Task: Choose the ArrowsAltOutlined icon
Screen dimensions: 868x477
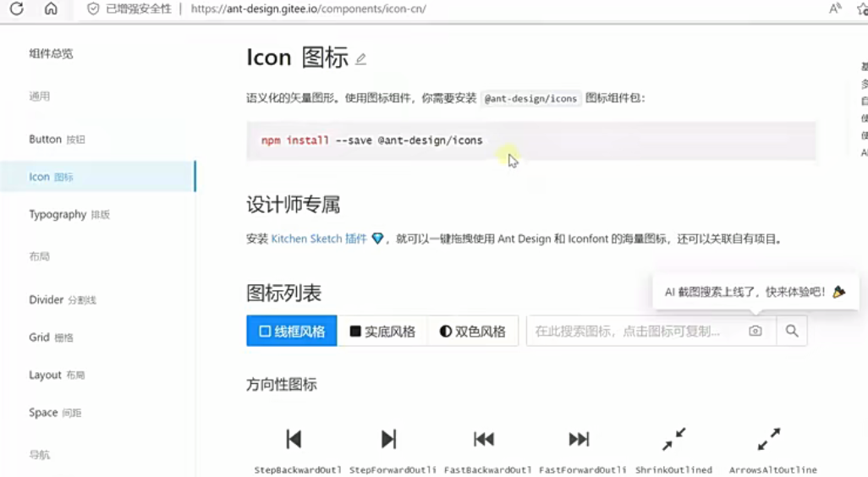Action: pos(769,439)
